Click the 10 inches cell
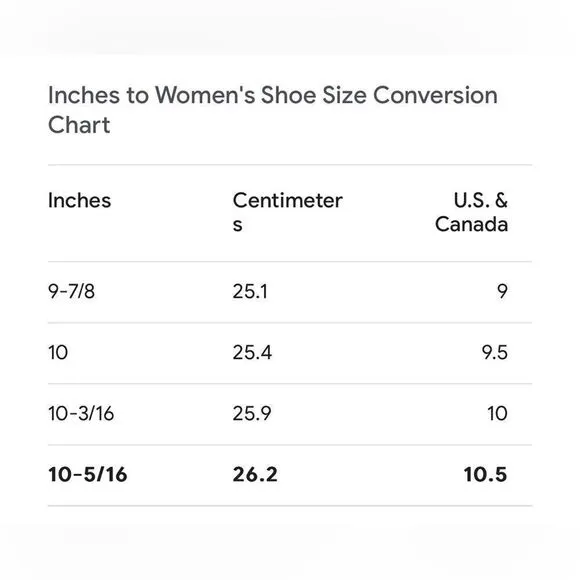This screenshot has width=580, height=580. tap(58, 353)
